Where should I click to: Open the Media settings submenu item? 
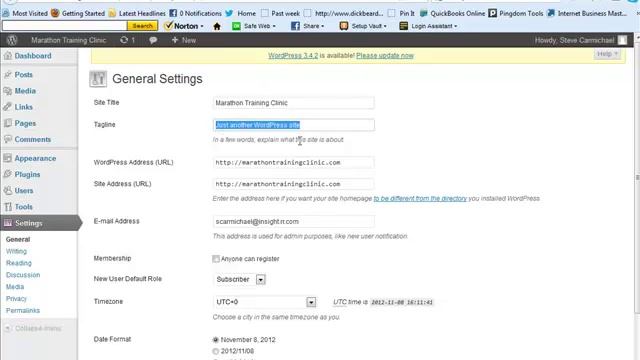pyautogui.click(x=15, y=287)
